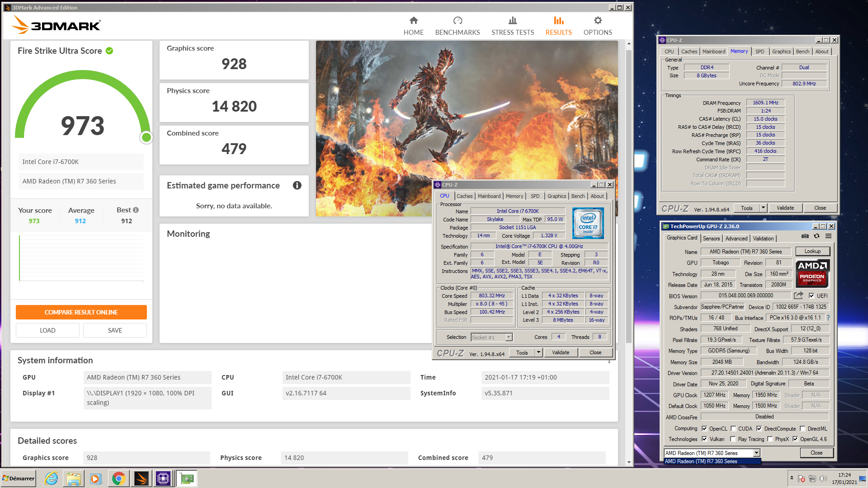The width and height of the screenshot is (868, 488).
Task: Toggle the CUDA checkbox
Action: (x=733, y=428)
